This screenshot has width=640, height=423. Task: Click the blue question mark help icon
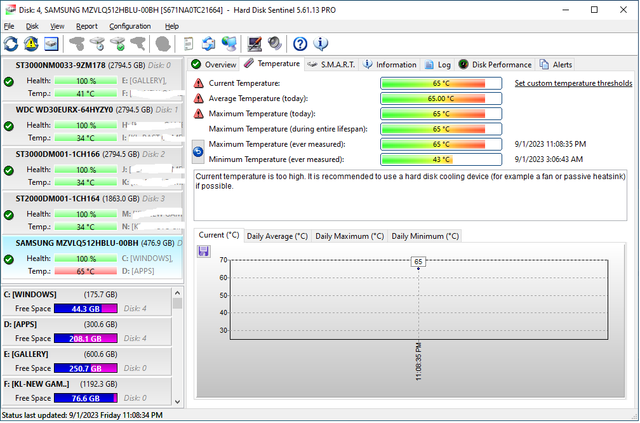pos(300,44)
